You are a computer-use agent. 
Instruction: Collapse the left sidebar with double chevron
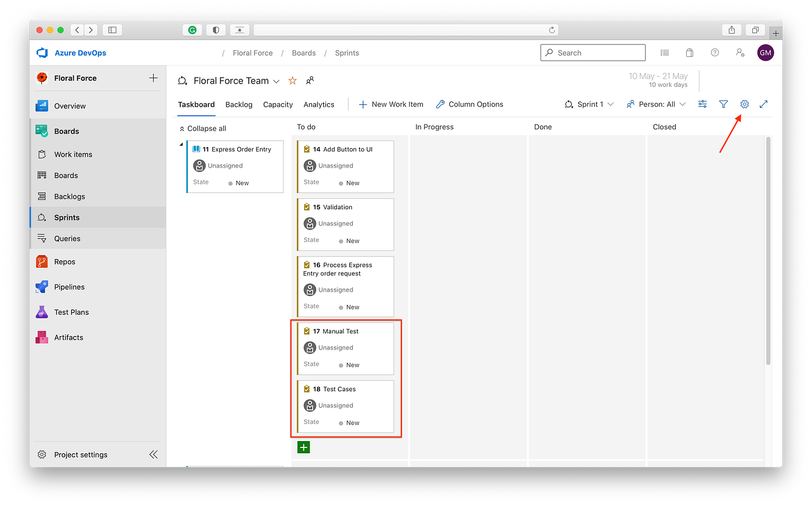click(x=153, y=454)
